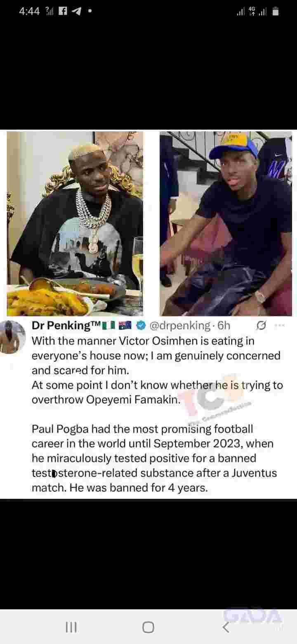Tap the slashed-circle Grok icon beside the timestamp
Viewport: 297px width, 644px height.
coord(261,326)
